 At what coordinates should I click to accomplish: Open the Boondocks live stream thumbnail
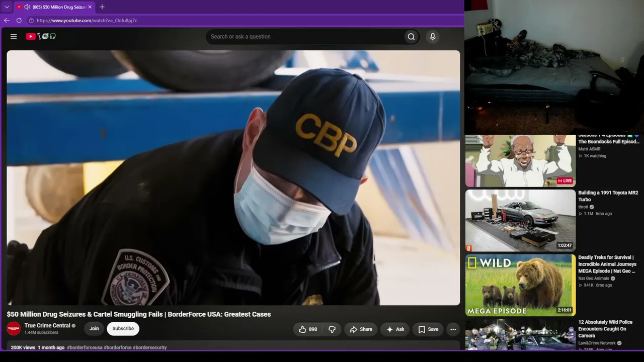[x=520, y=161]
